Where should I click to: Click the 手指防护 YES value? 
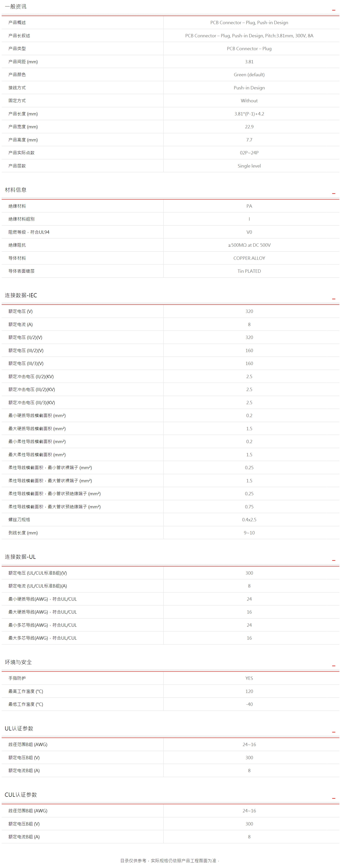[x=249, y=678]
